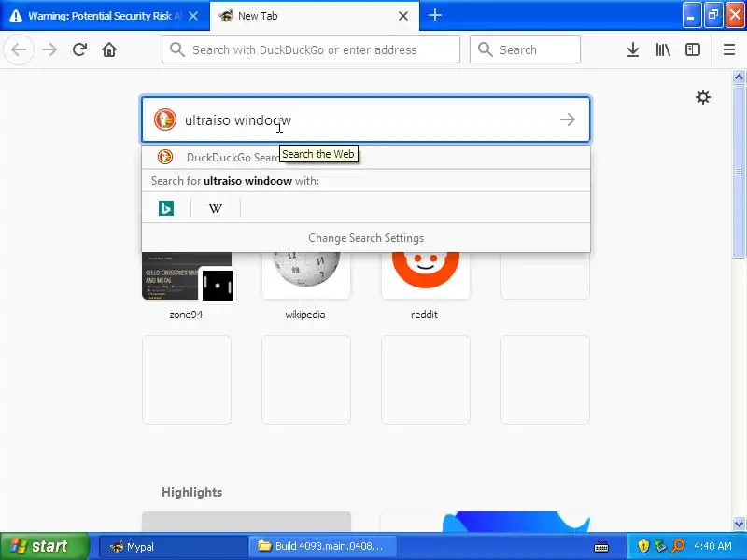The width and height of the screenshot is (747, 560).
Task: Click the toolbar Search field
Action: [x=525, y=49]
